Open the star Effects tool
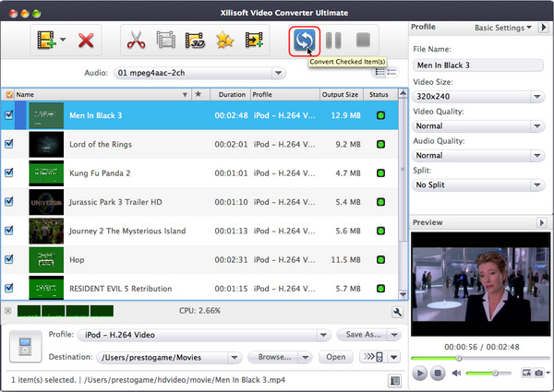 tap(223, 41)
